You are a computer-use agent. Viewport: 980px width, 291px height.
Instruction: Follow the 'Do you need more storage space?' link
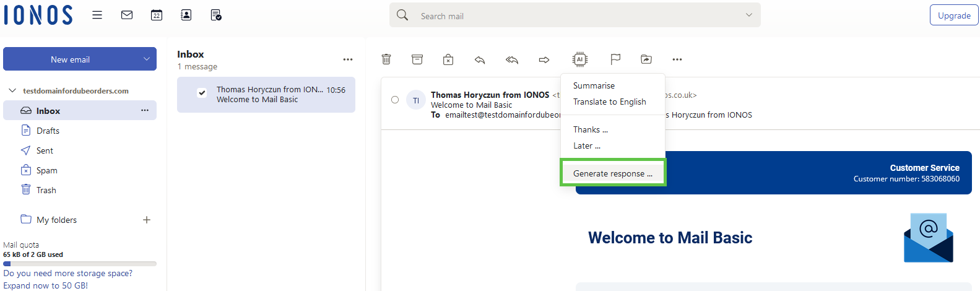(x=67, y=273)
